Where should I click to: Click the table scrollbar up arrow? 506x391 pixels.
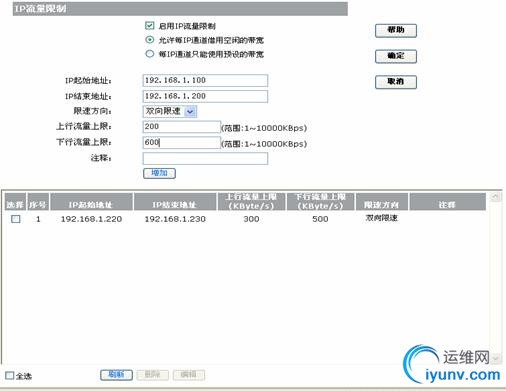click(x=495, y=197)
